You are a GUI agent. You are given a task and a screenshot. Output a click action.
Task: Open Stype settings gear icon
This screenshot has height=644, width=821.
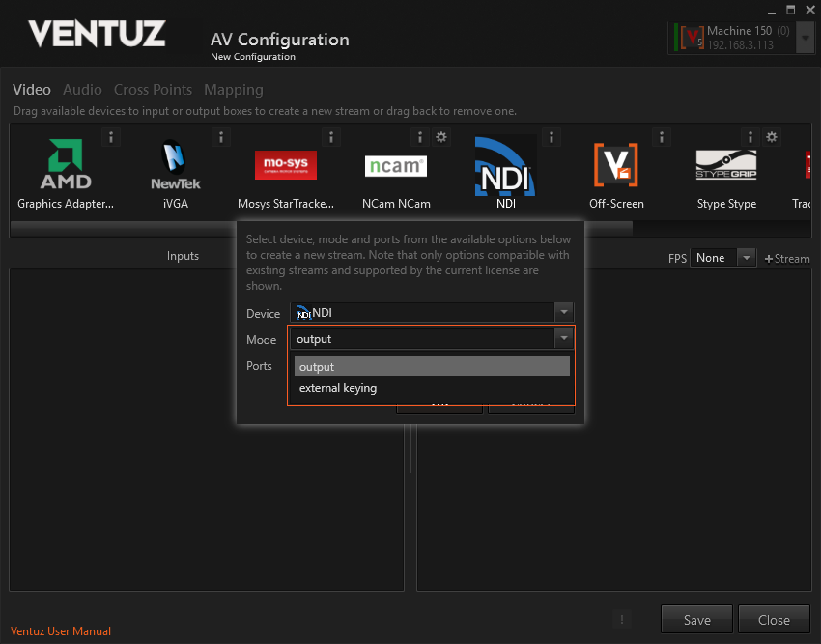(771, 137)
